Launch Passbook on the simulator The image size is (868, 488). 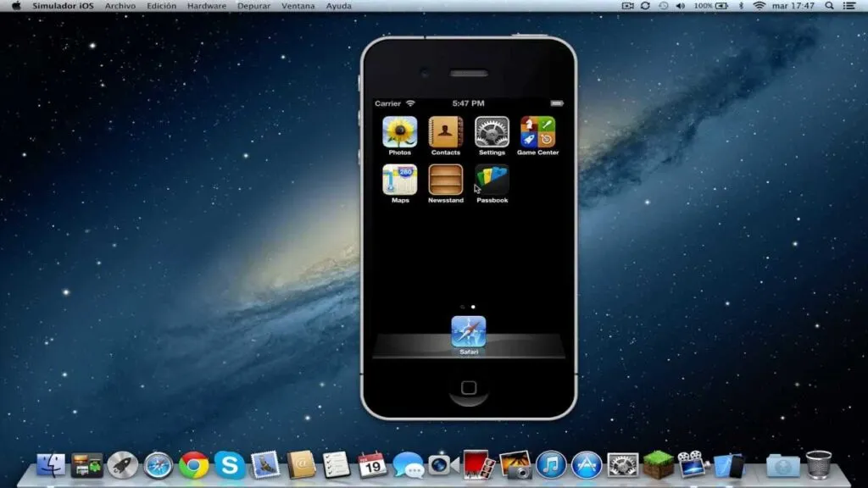click(x=492, y=180)
